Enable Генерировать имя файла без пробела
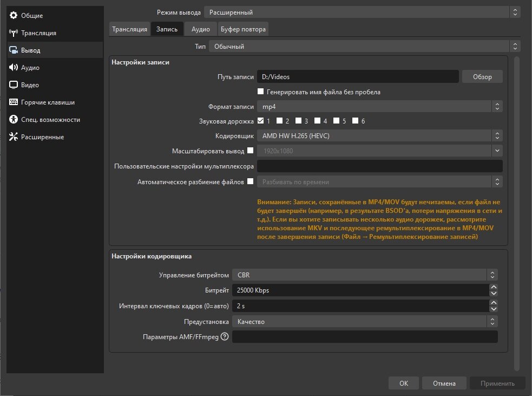532x396 pixels. pos(260,92)
